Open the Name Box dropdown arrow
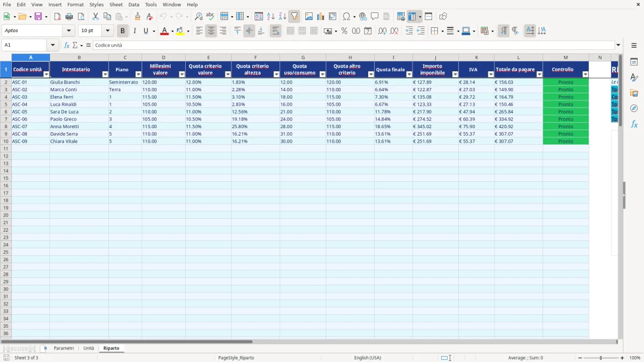The height and width of the screenshot is (362, 644). [53, 45]
